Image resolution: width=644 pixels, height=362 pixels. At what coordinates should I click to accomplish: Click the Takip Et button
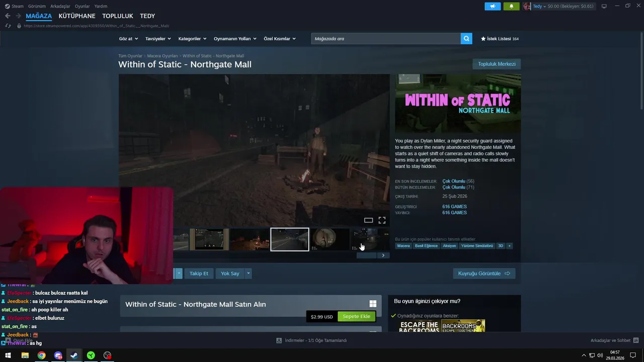(199, 274)
